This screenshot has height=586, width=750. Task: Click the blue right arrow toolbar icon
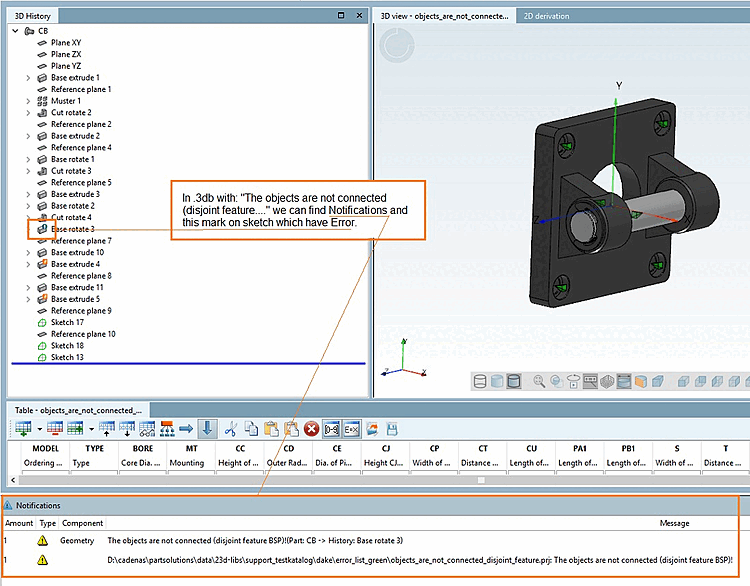[x=185, y=428]
